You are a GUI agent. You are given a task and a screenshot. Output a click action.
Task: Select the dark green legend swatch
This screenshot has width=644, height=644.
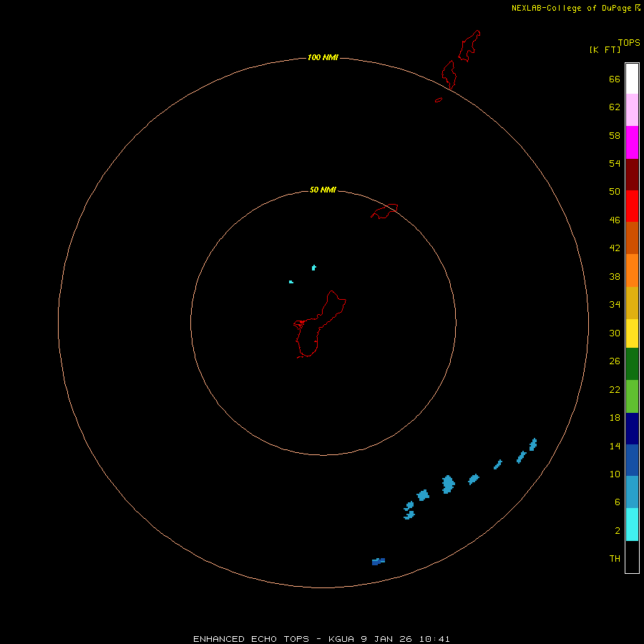(x=632, y=364)
